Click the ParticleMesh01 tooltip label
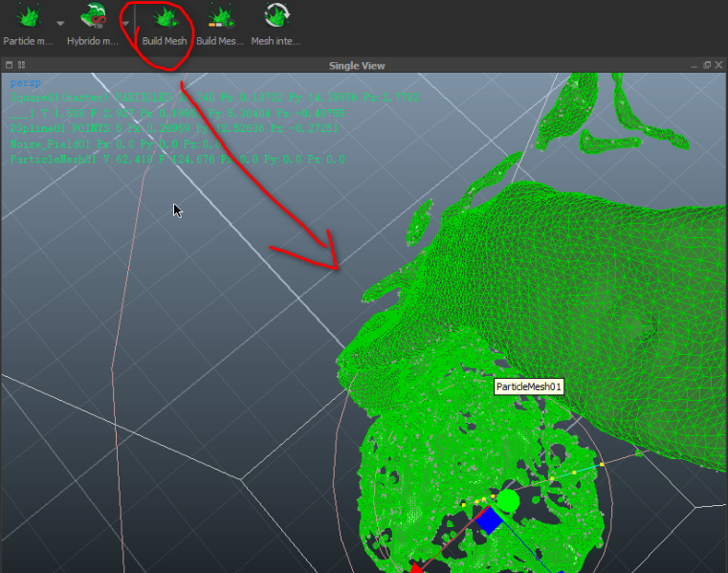728x573 pixels. click(529, 386)
